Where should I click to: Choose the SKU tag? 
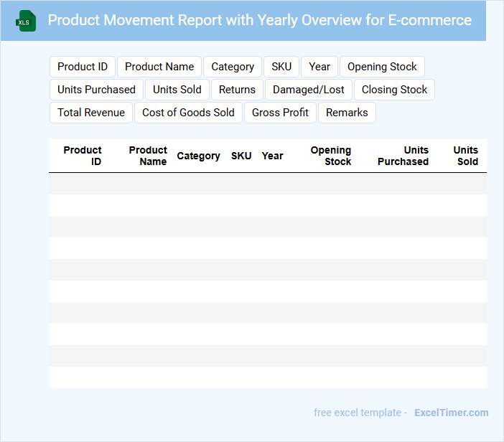pos(281,67)
